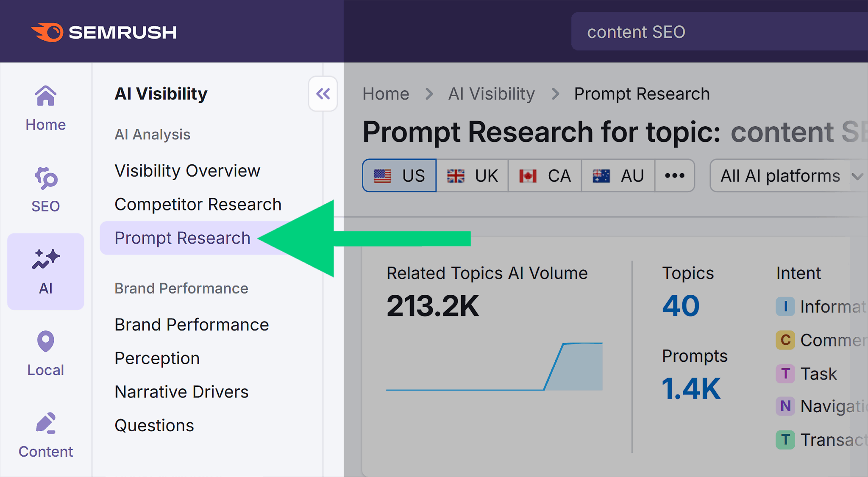Open Questions report

click(154, 425)
